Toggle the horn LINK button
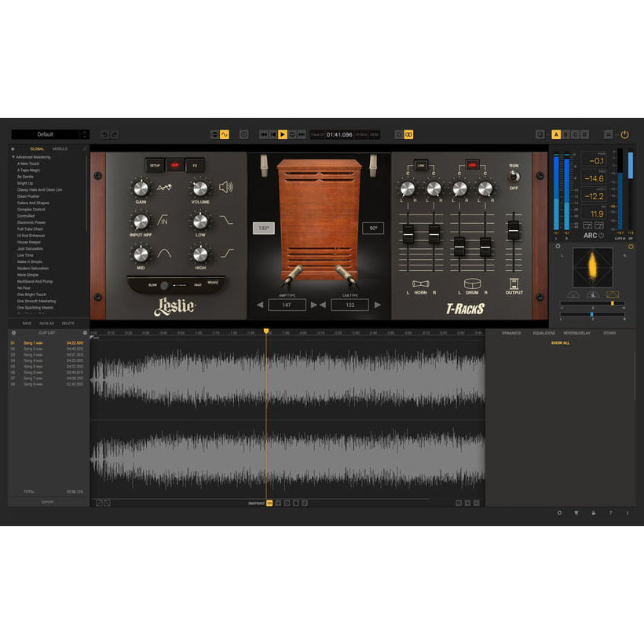 [421, 165]
